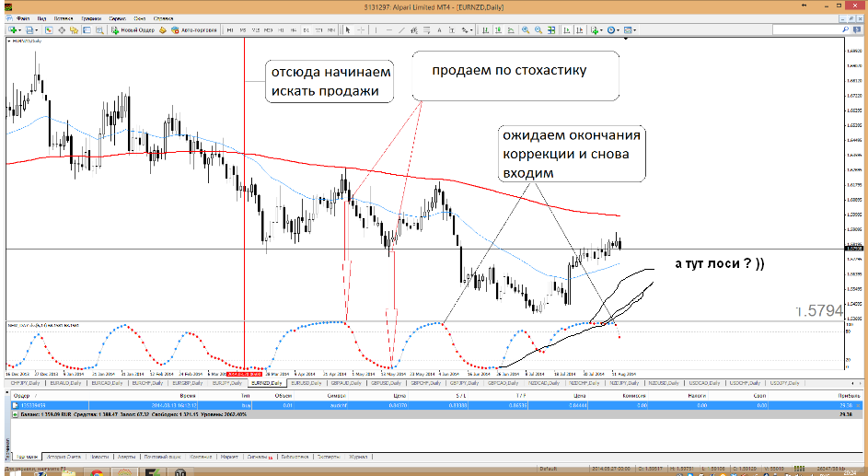This screenshot has height=476, width=868.
Task: Open the Алерты terminal tab
Action: (x=126, y=458)
